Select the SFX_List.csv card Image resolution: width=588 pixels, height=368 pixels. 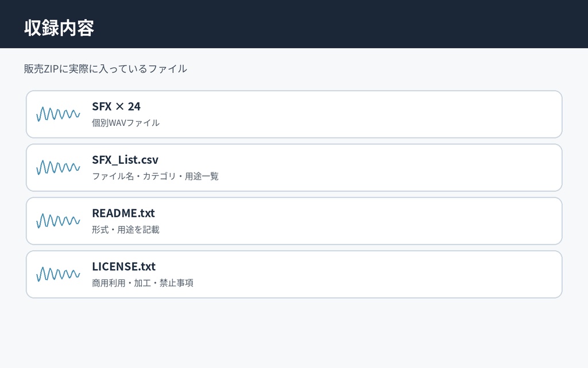(294, 167)
